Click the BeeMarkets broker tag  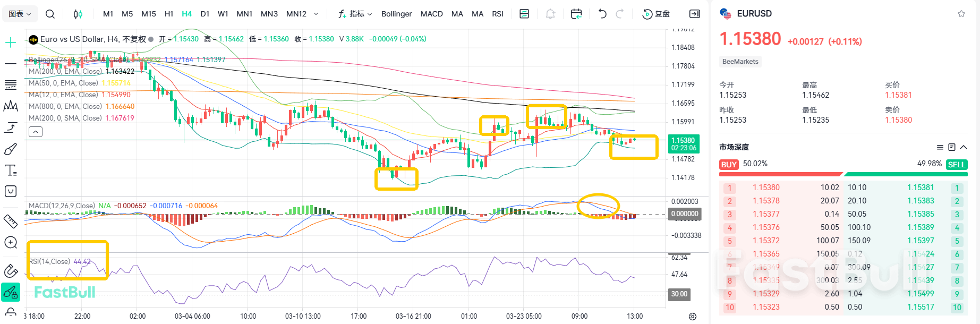(x=740, y=62)
